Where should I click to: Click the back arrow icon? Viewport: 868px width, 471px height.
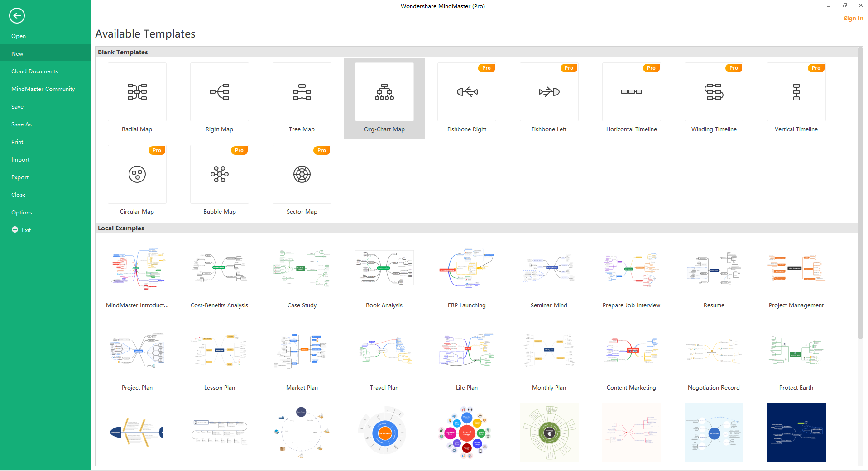click(17, 16)
